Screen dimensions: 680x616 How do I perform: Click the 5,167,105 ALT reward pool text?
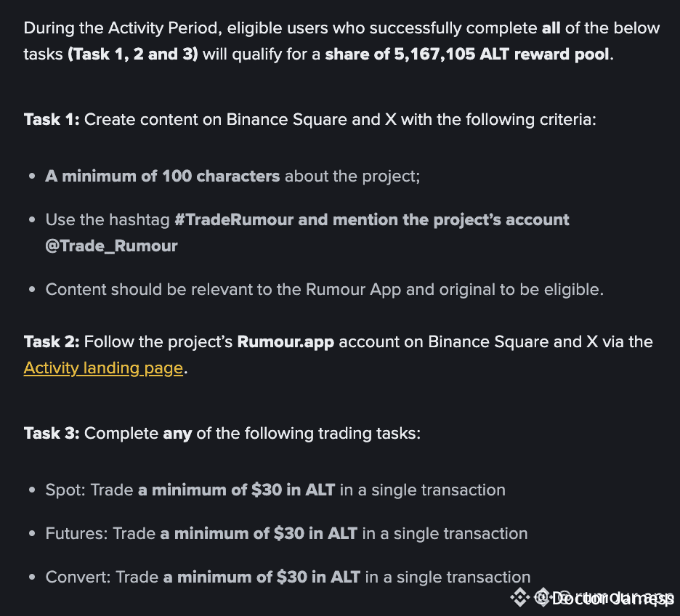pos(501,54)
